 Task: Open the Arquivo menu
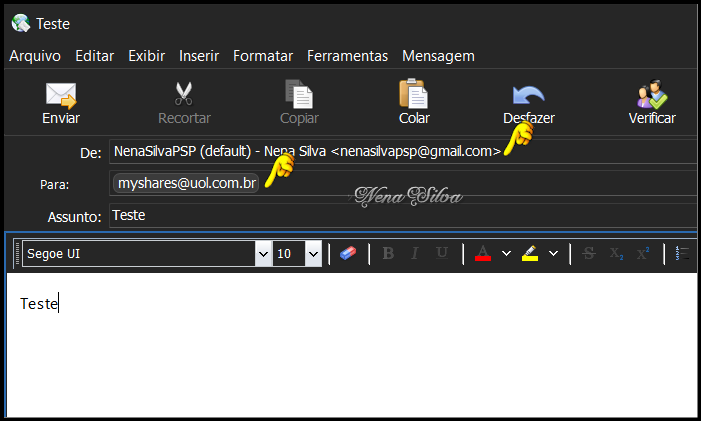[x=35, y=56]
